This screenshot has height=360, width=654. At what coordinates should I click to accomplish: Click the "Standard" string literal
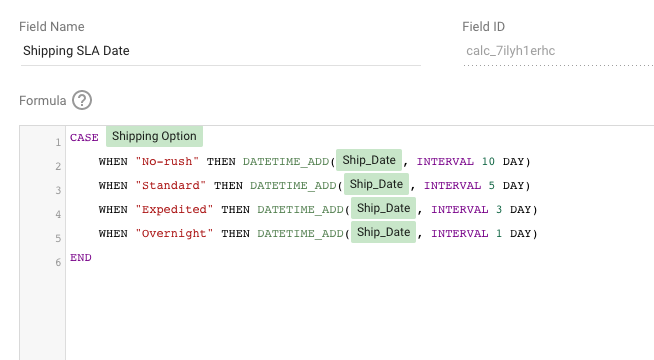coord(171,186)
